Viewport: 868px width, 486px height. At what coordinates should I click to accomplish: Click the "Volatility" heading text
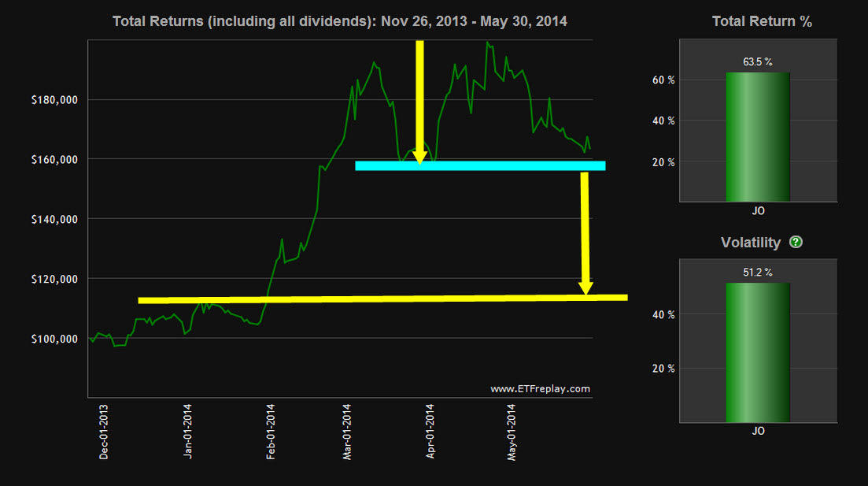pyautogui.click(x=750, y=243)
